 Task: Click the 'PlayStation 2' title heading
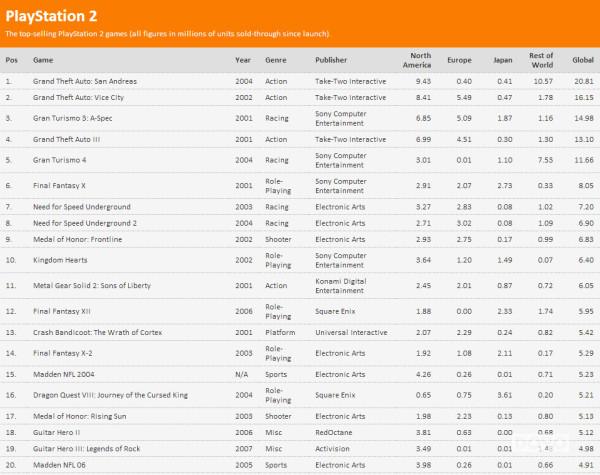pyautogui.click(x=51, y=16)
